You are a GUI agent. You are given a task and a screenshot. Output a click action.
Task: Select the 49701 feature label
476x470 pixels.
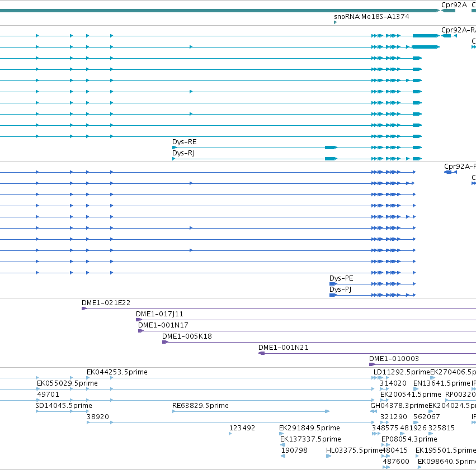click(48, 395)
